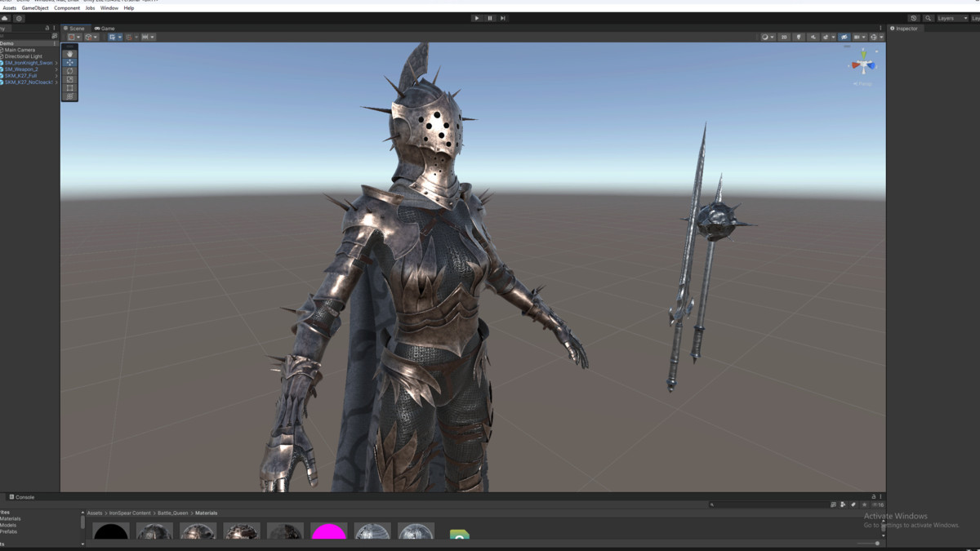This screenshot has width=980, height=551.
Task: Select the Models folder in project tree
Action: (x=8, y=526)
